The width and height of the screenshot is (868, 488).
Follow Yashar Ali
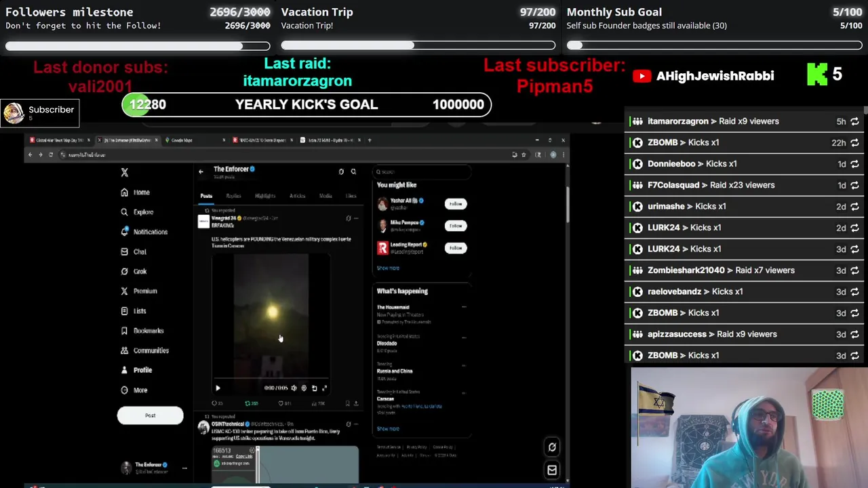point(455,204)
